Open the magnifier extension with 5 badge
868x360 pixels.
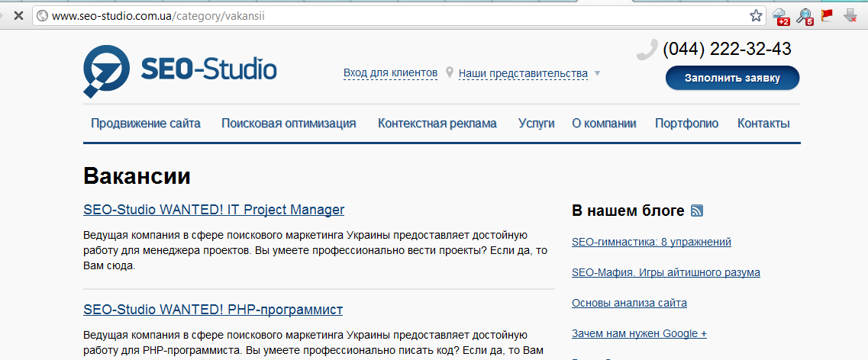tap(805, 16)
